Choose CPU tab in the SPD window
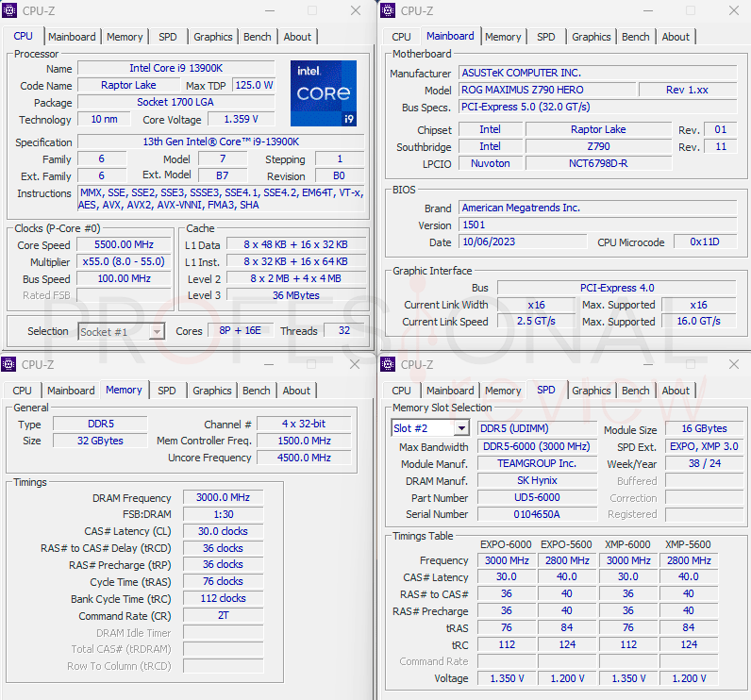This screenshot has width=751, height=700. 401,391
